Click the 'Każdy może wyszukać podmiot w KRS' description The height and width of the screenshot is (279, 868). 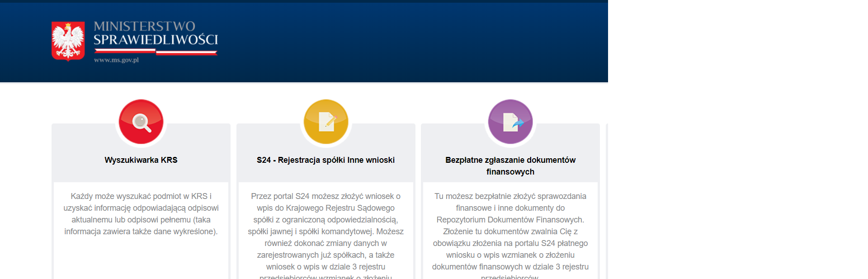pos(141,214)
